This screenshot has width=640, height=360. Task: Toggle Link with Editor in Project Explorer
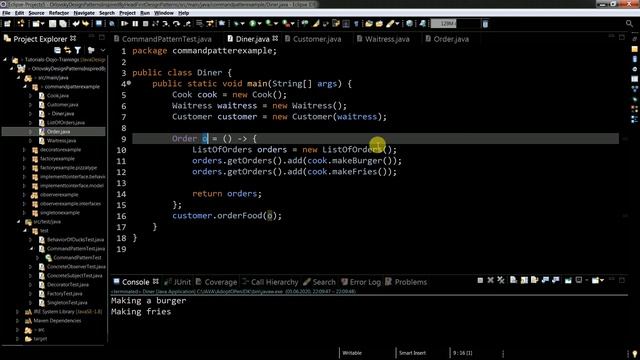[67, 50]
